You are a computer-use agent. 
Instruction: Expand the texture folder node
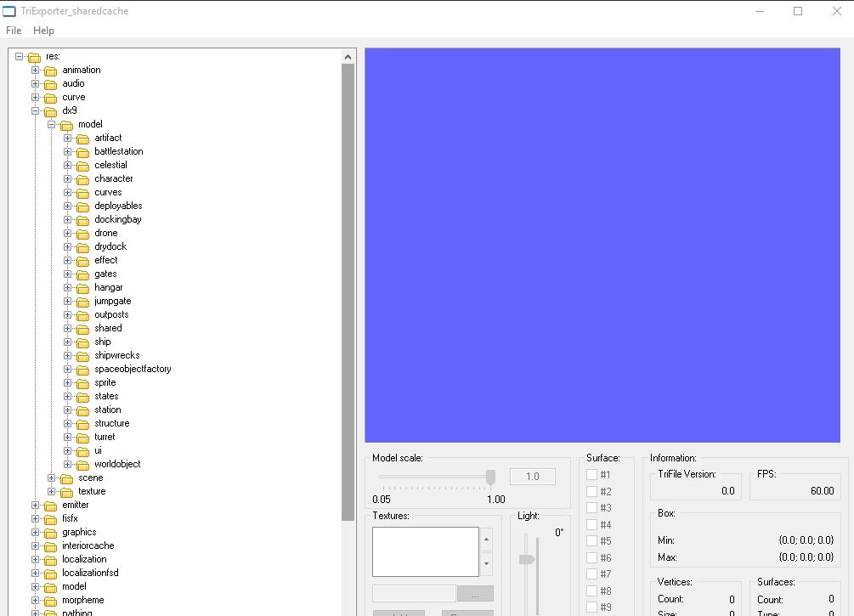coord(52,491)
